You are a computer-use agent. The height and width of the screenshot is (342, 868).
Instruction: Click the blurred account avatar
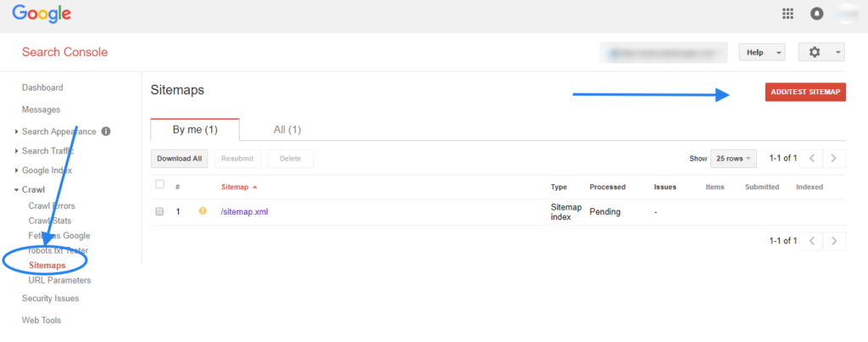point(845,14)
